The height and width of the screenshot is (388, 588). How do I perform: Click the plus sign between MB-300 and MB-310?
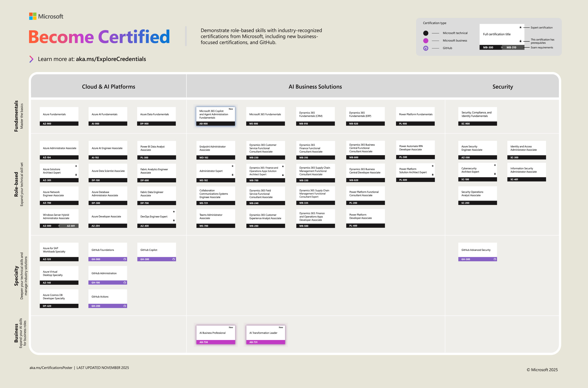pyautogui.click(x=502, y=48)
